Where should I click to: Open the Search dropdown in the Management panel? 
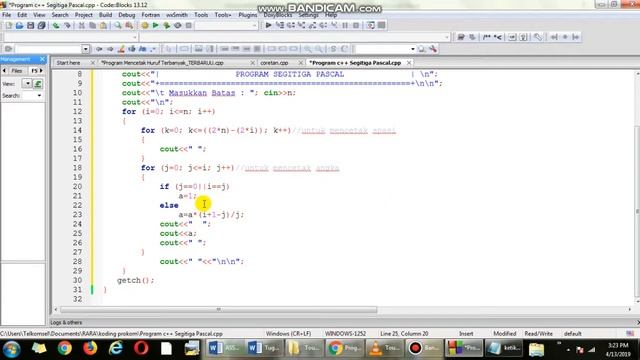click(39, 96)
